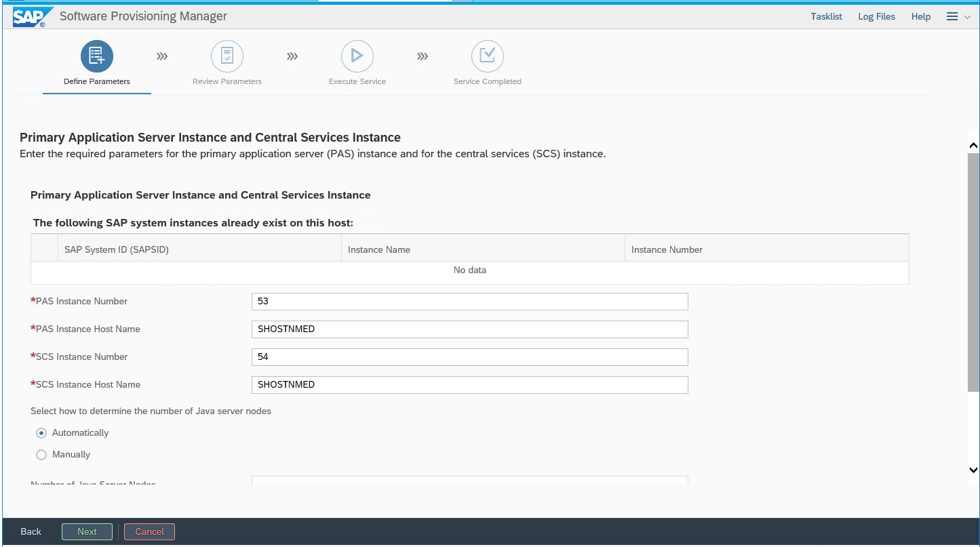The height and width of the screenshot is (547, 980).
Task: Open the Tasklist link
Action: click(x=826, y=16)
